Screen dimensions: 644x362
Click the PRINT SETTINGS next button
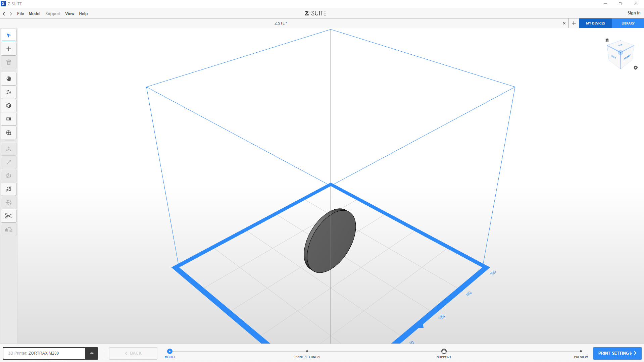pos(617,353)
